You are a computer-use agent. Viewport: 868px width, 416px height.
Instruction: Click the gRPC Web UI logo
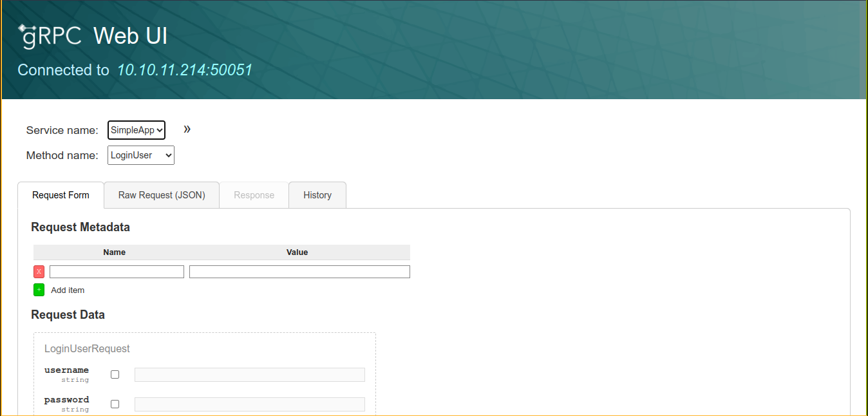click(x=93, y=37)
